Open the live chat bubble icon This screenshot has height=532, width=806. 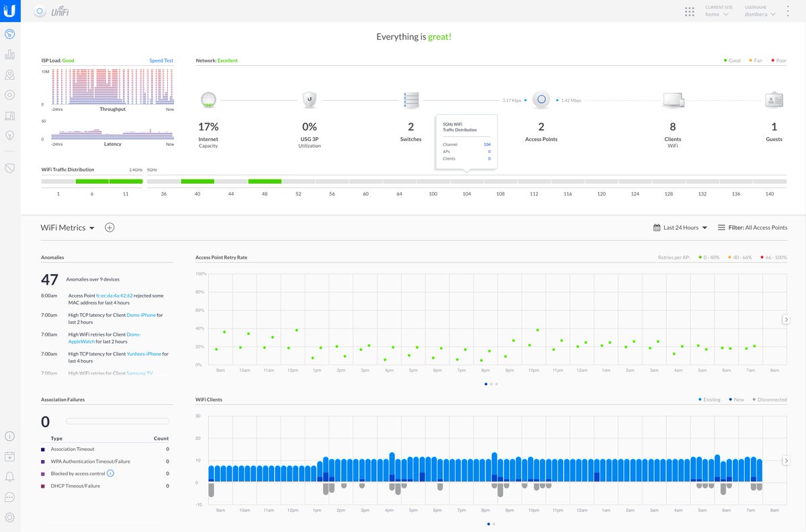(9, 497)
